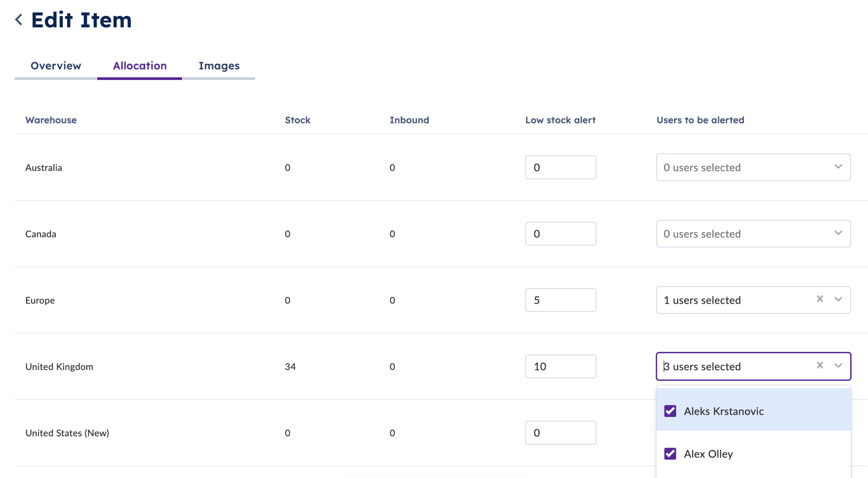Click the United Kingdom stock value 34
The width and height of the screenshot is (868, 478).
click(x=290, y=367)
